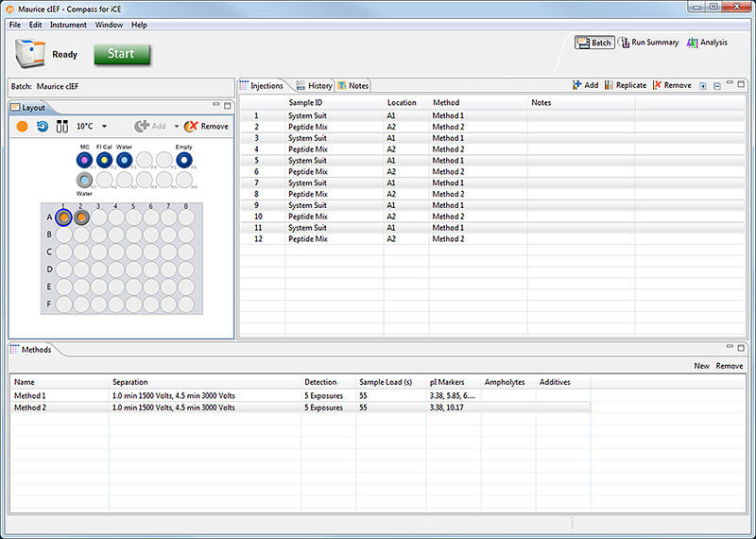
Task: Click the expand-all icon in Injections toolbar
Action: coord(703,86)
